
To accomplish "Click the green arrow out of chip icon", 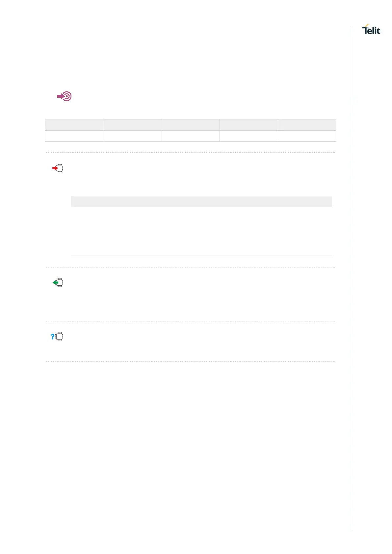I will pos(58,283).
